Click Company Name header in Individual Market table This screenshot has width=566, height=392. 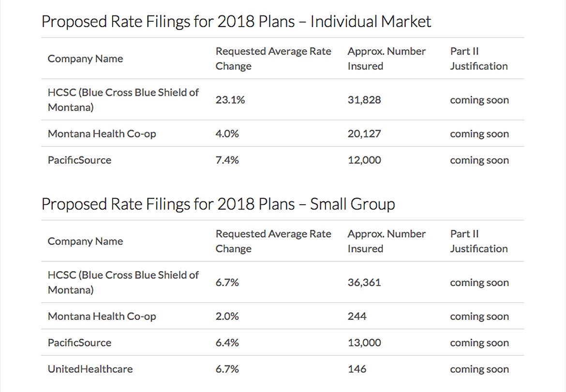click(85, 59)
